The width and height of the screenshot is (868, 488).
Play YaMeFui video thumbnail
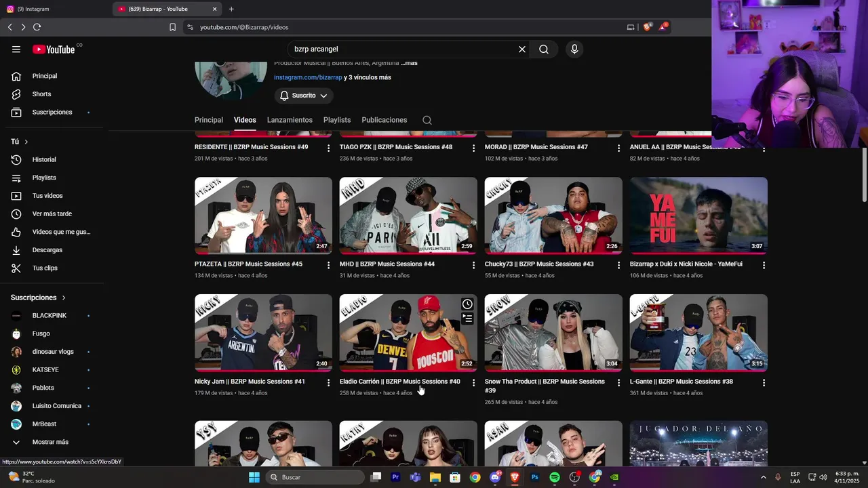point(698,216)
